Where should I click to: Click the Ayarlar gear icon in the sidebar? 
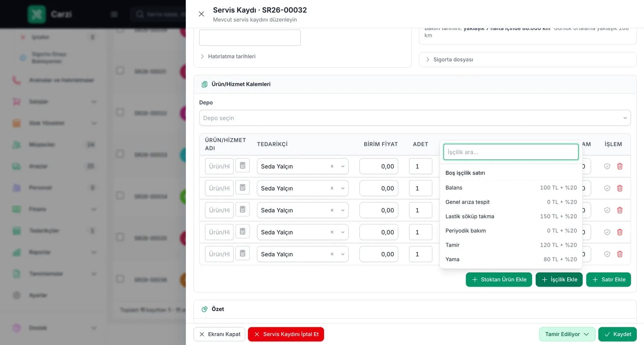(x=17, y=295)
